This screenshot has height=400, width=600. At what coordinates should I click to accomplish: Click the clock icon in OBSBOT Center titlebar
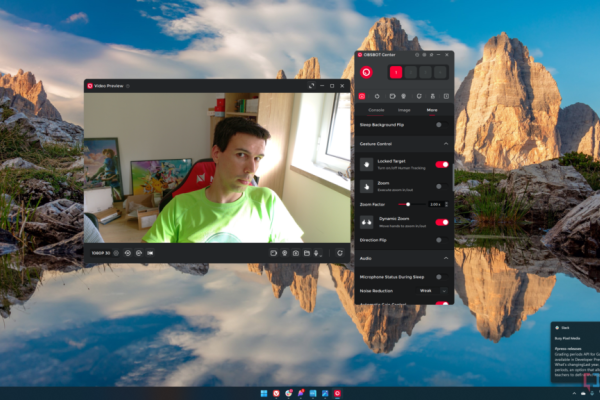(417, 55)
